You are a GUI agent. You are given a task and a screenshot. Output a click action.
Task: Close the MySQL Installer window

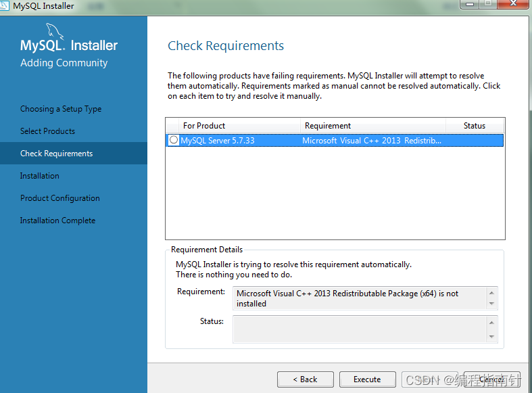513,4
